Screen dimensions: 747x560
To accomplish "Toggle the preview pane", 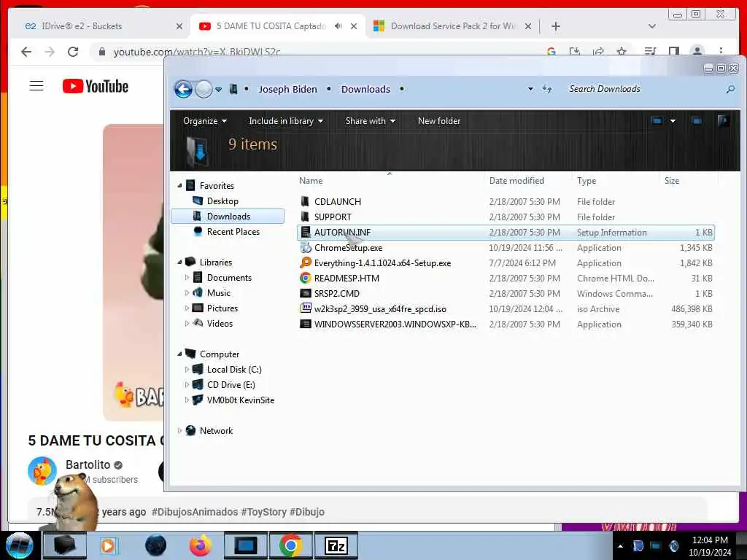I will [697, 121].
